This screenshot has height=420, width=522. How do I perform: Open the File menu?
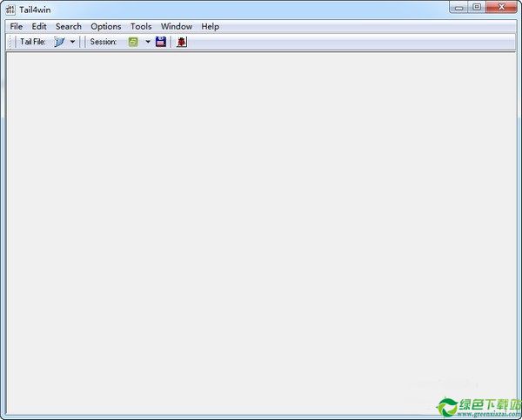point(17,26)
